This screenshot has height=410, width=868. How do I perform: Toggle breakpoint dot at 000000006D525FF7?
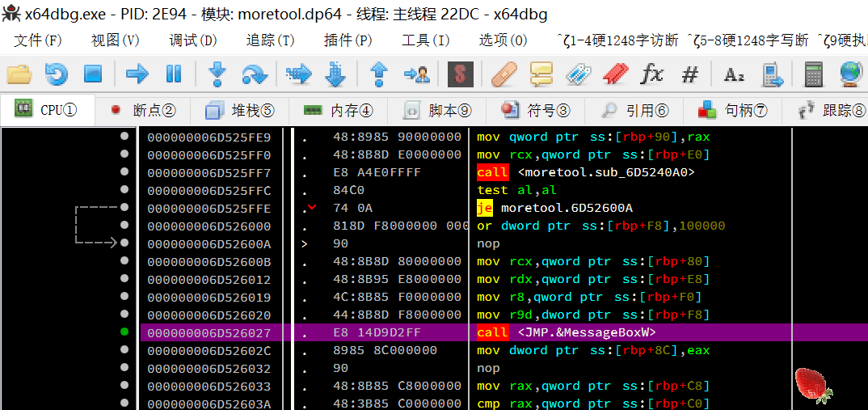(x=124, y=171)
